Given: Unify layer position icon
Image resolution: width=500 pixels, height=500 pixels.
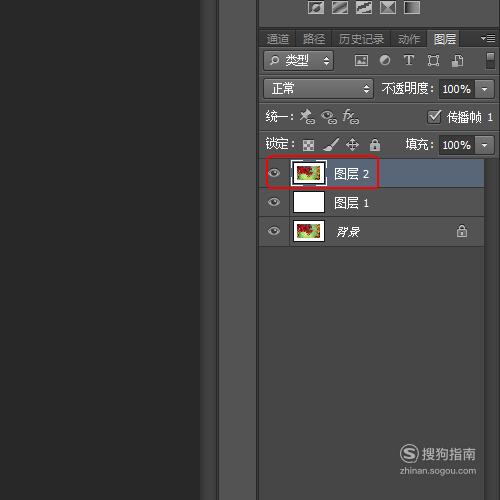Looking at the screenshot, I should (x=307, y=117).
